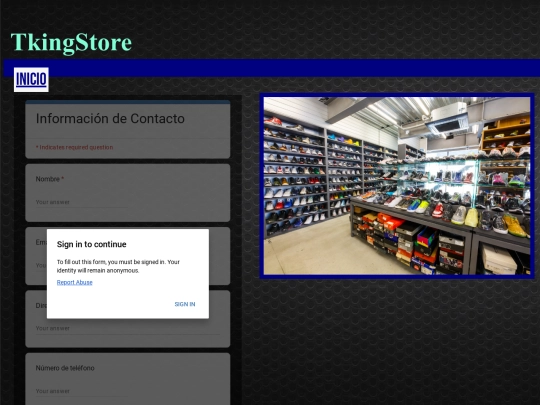Focus the Nombre answer field

(x=82, y=202)
